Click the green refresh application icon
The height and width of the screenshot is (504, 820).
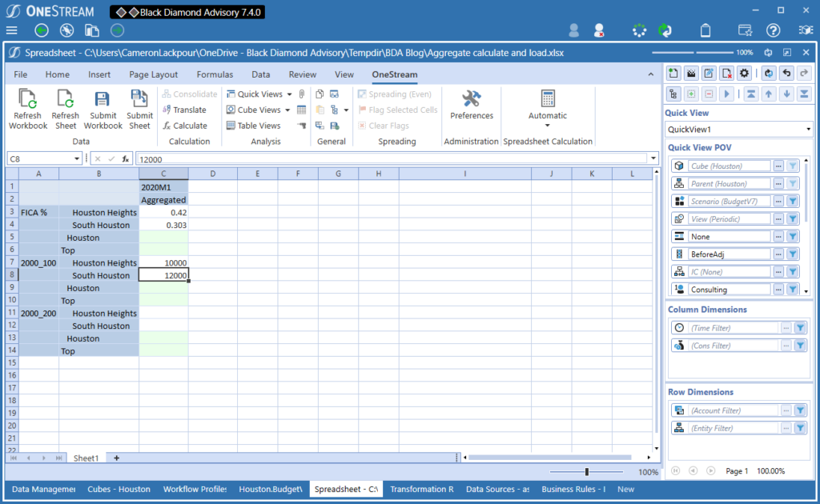(665, 30)
